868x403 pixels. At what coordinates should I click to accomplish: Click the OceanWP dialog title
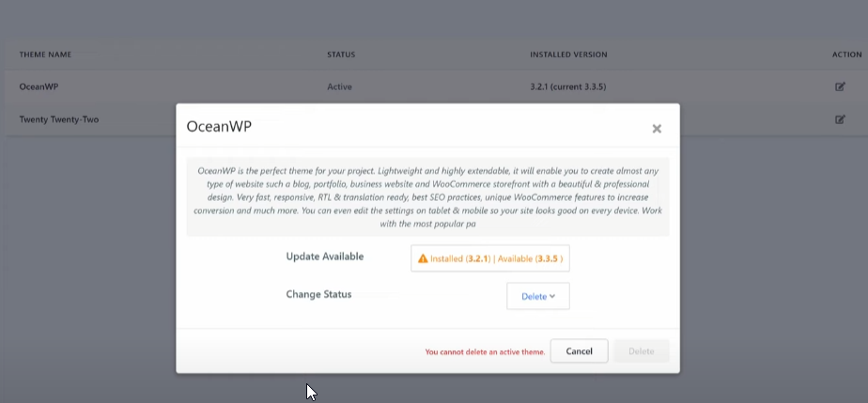click(219, 127)
